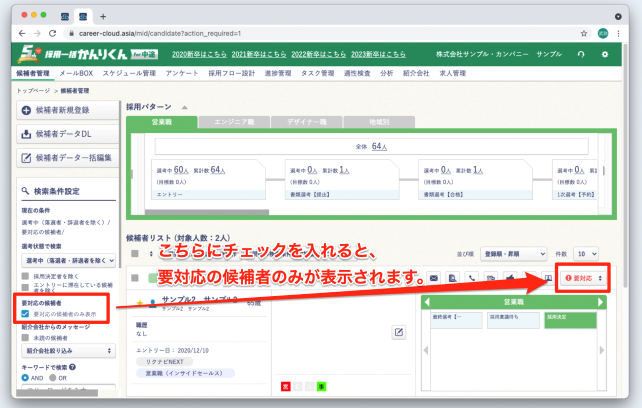Open メールBOX in the navigation menu
Image resolution: width=642 pixels, height=408 pixels.
pos(76,73)
